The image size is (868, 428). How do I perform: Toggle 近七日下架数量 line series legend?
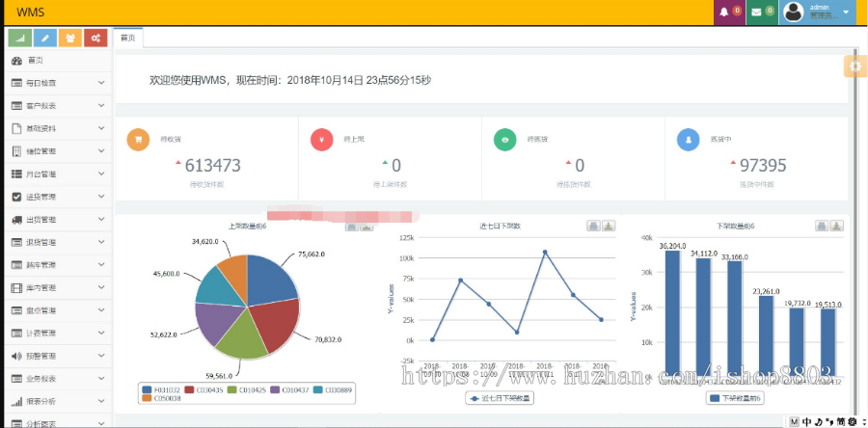click(x=500, y=398)
